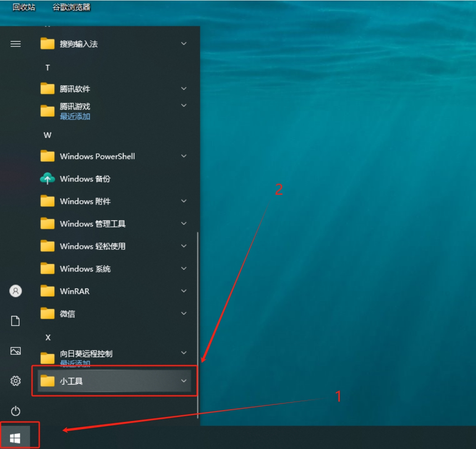This screenshot has height=449, width=476.
Task: Expand the Windows PowerShell chevron
Action: click(x=184, y=156)
